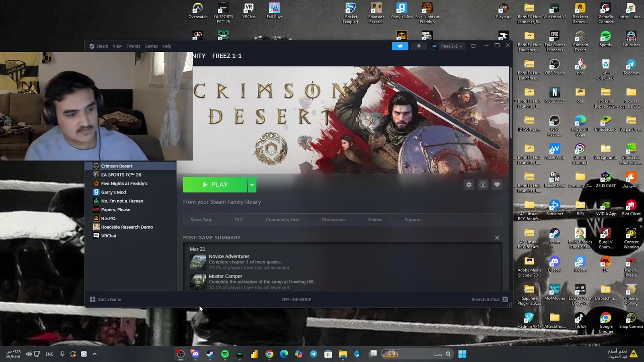Open NVIDIA App desktop icon
The image size is (644, 362).
point(606,209)
